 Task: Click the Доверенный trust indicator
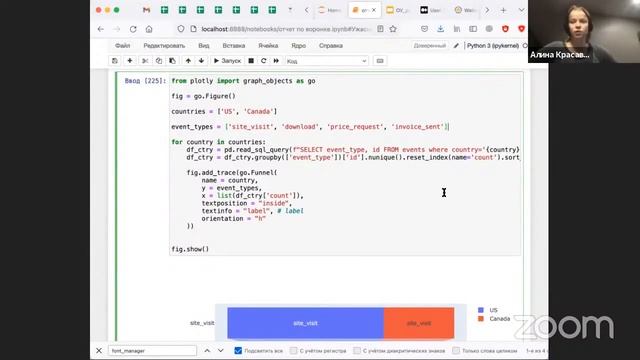(x=429, y=46)
